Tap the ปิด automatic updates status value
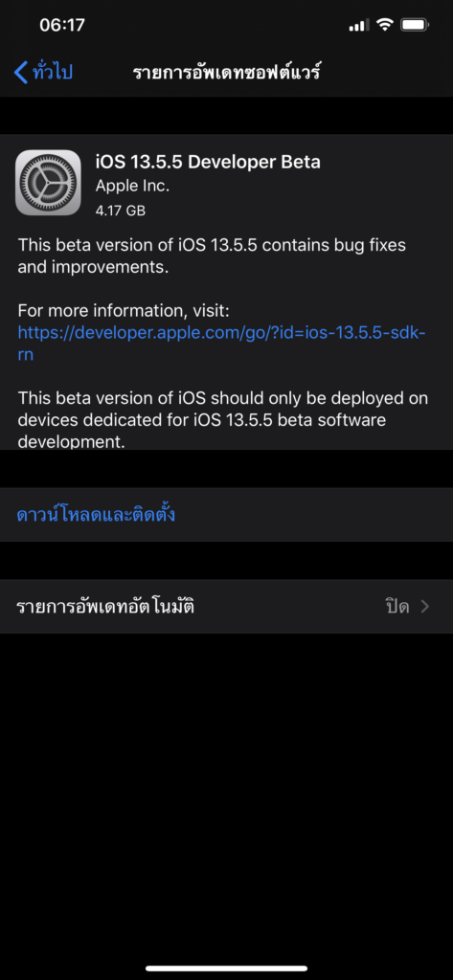Viewport: 453px width, 980px height. click(397, 606)
